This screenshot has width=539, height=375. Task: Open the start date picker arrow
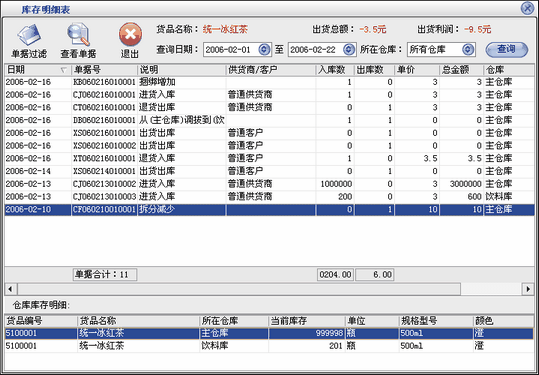(264, 49)
